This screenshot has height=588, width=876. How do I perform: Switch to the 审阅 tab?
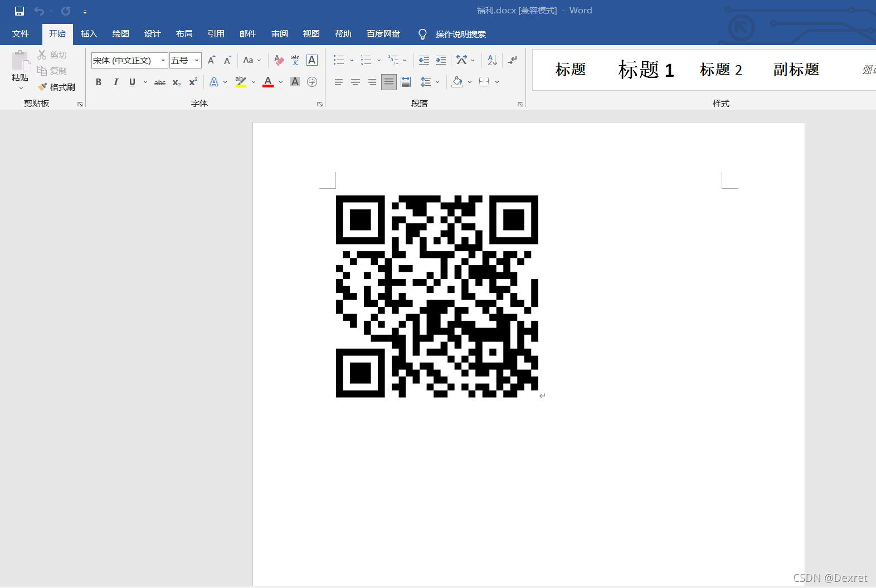click(x=280, y=34)
